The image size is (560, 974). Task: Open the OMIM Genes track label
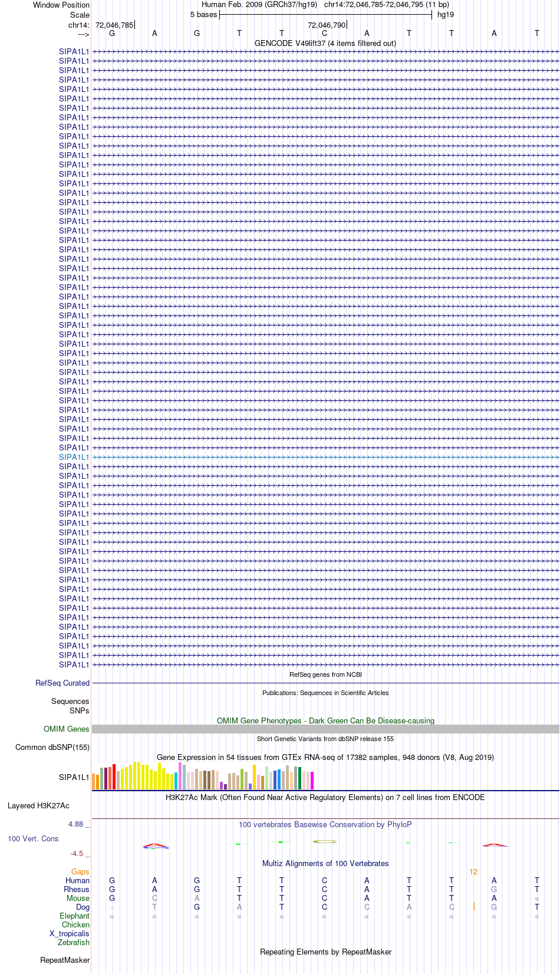click(x=67, y=729)
